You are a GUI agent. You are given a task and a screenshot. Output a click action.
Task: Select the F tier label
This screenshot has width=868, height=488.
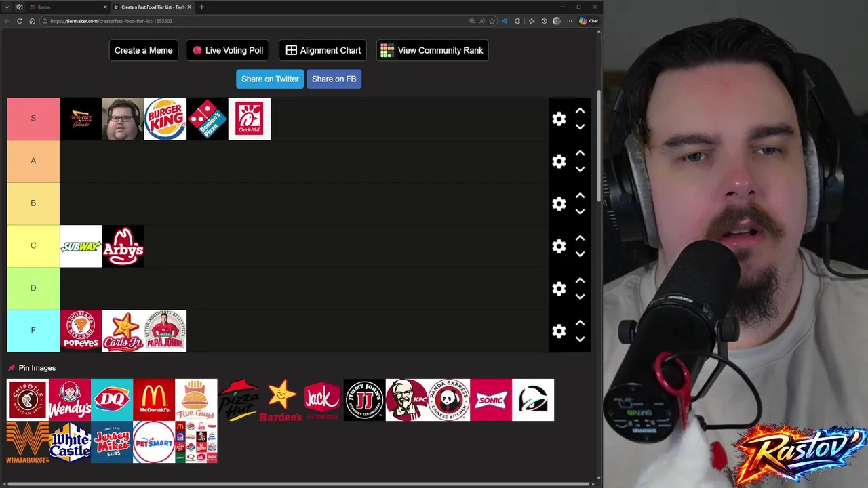pyautogui.click(x=33, y=331)
